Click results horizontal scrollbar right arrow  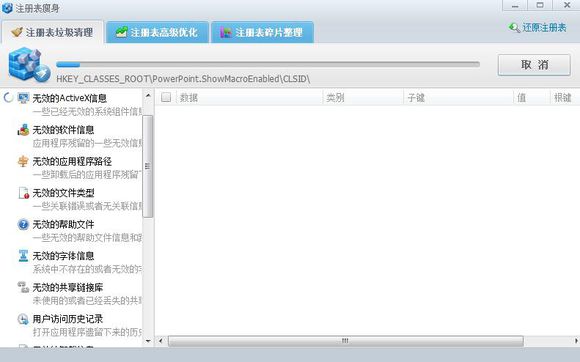click(576, 341)
